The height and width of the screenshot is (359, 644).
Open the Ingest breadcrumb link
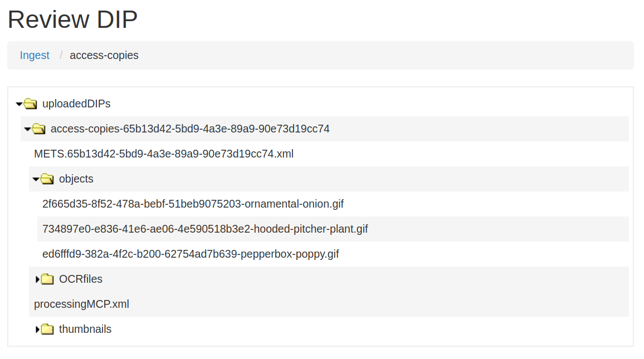pos(35,55)
